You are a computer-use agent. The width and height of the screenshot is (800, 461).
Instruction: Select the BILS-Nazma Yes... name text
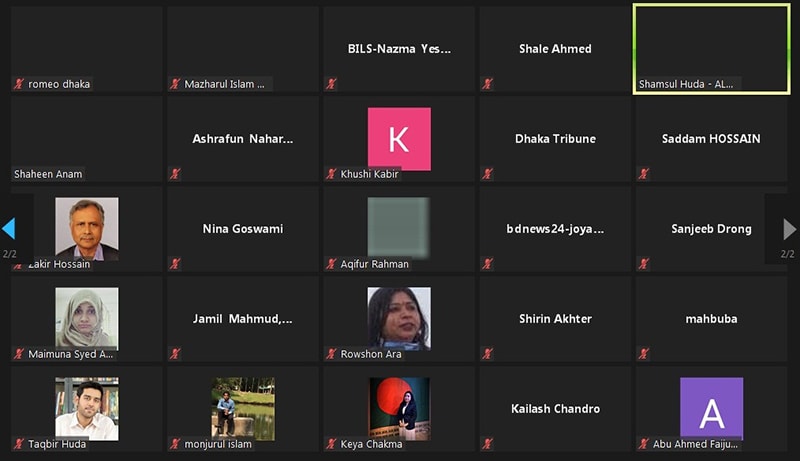coord(399,49)
